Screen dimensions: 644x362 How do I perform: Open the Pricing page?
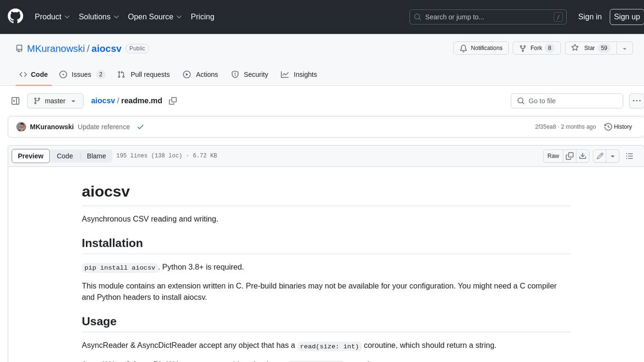tap(202, 17)
